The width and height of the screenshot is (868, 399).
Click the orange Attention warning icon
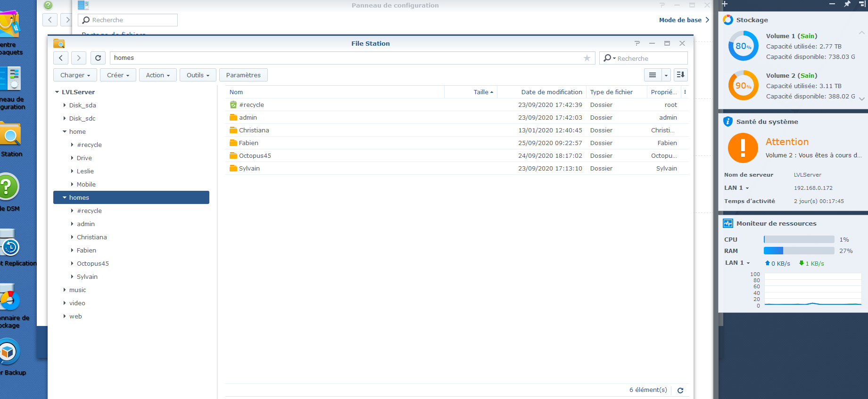pyautogui.click(x=743, y=148)
